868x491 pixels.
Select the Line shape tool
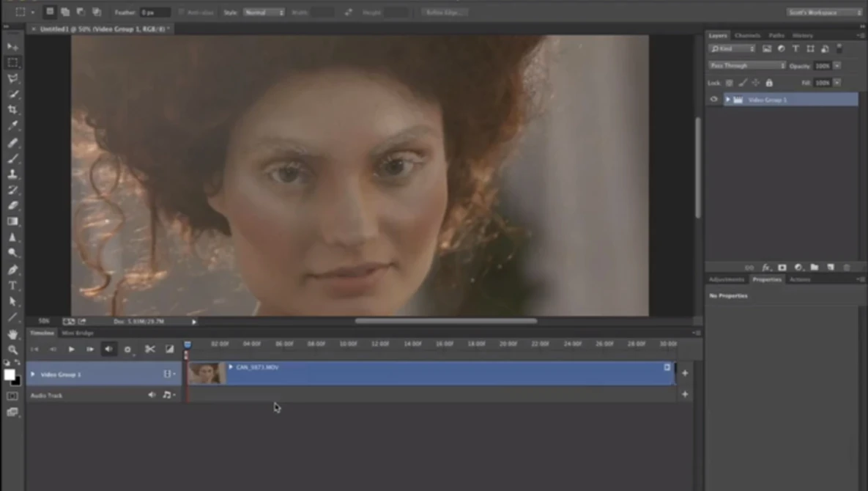click(x=12, y=317)
